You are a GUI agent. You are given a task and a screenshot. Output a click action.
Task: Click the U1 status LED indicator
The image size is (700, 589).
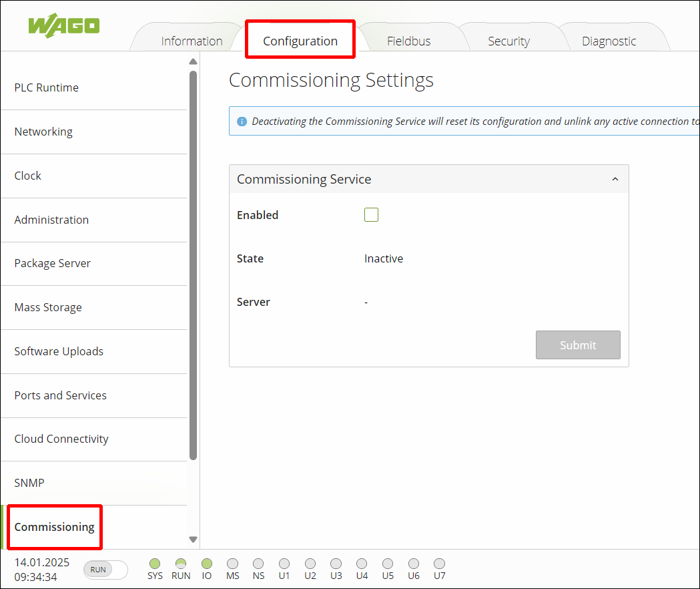pyautogui.click(x=284, y=563)
